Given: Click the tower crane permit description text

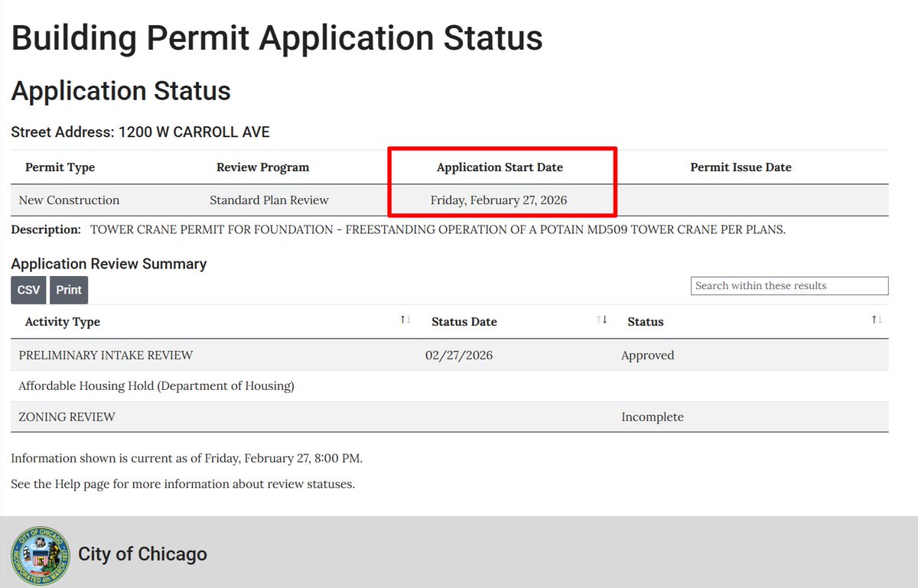Looking at the screenshot, I should [438, 229].
